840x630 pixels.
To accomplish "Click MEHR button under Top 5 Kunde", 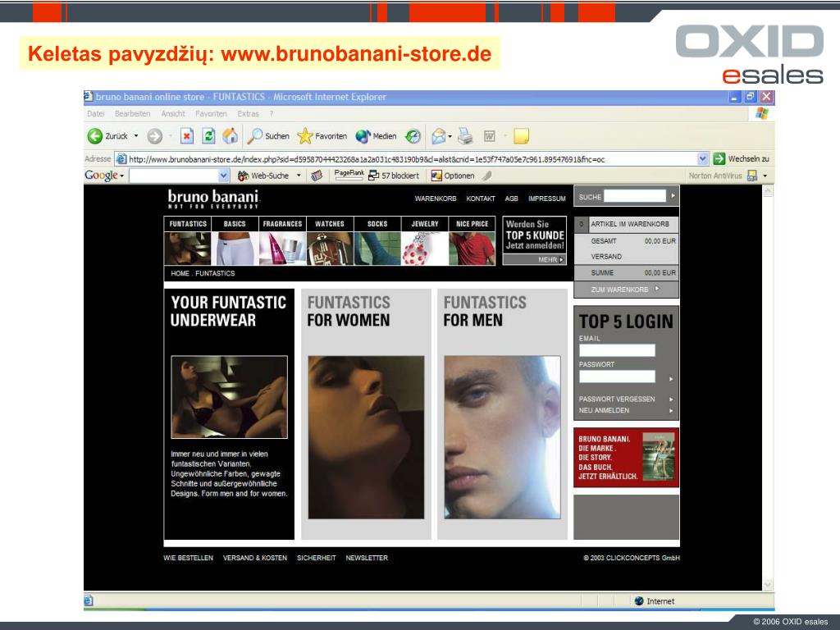I will [x=534, y=259].
